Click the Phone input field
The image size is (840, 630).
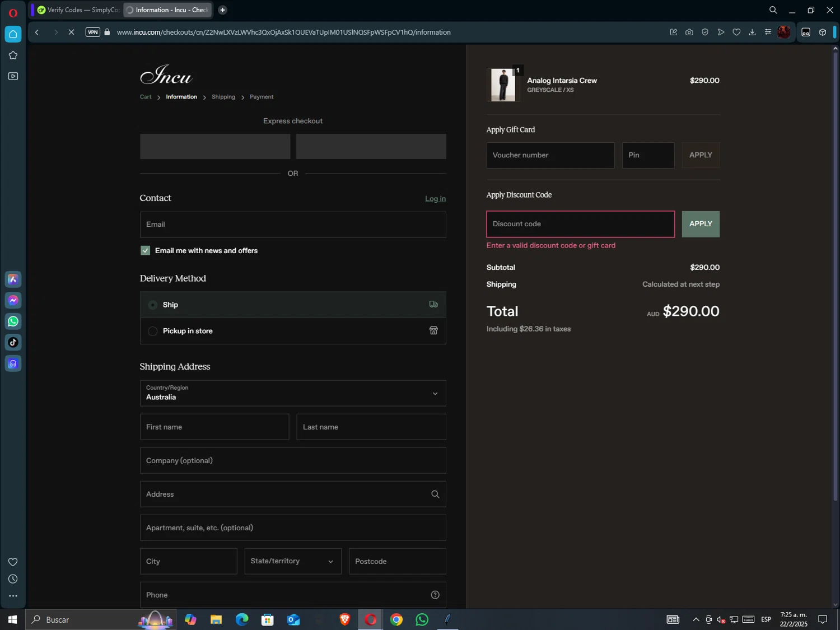pos(293,595)
